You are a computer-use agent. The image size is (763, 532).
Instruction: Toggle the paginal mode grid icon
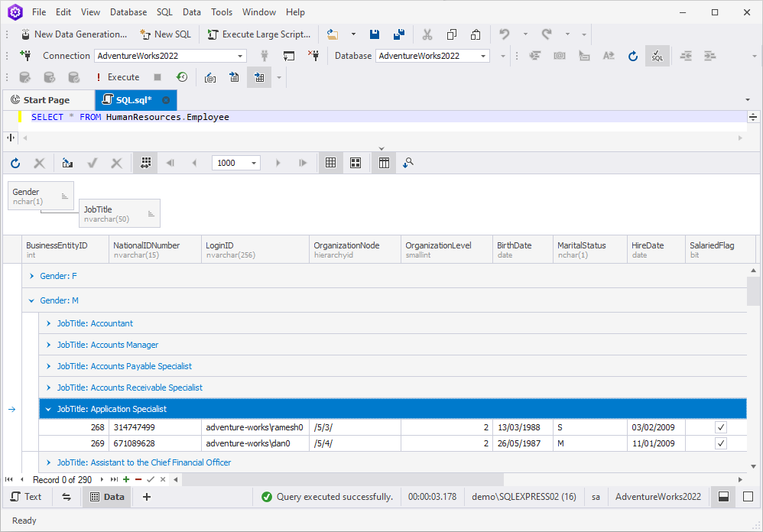click(x=145, y=163)
